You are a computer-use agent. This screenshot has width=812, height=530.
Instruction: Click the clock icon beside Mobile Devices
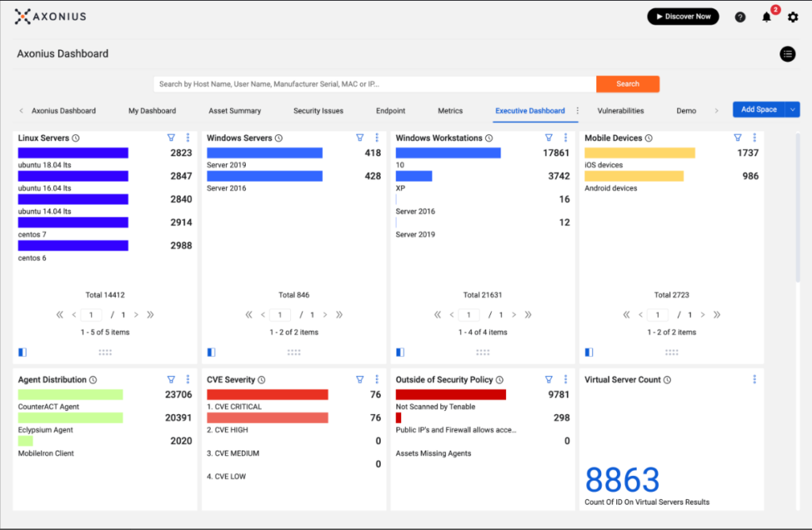[649, 138]
